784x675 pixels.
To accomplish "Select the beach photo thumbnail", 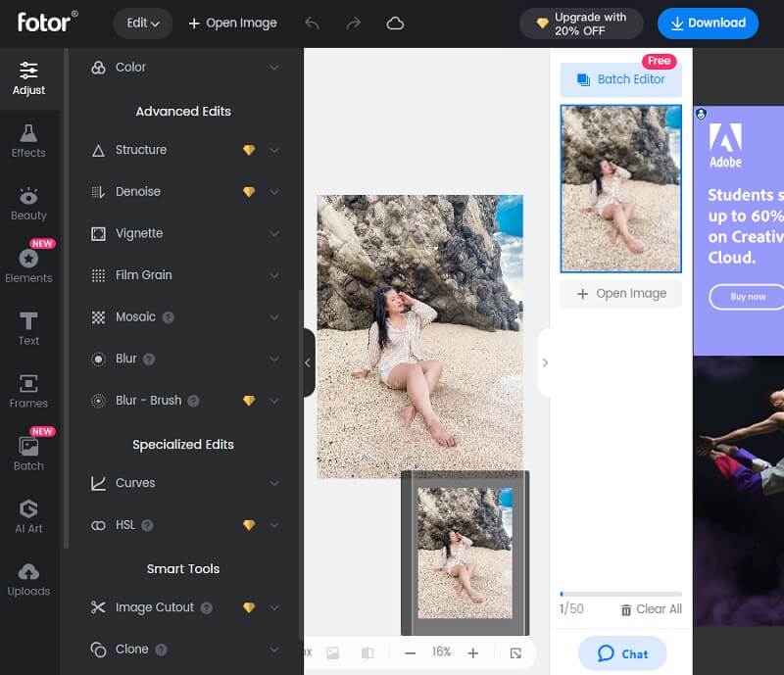I will pyautogui.click(x=620, y=188).
